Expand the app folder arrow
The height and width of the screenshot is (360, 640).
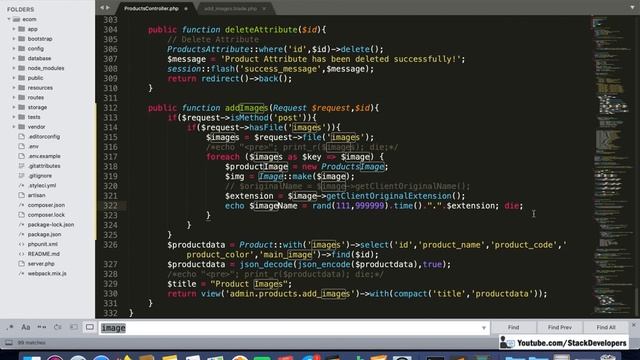pos(14,29)
